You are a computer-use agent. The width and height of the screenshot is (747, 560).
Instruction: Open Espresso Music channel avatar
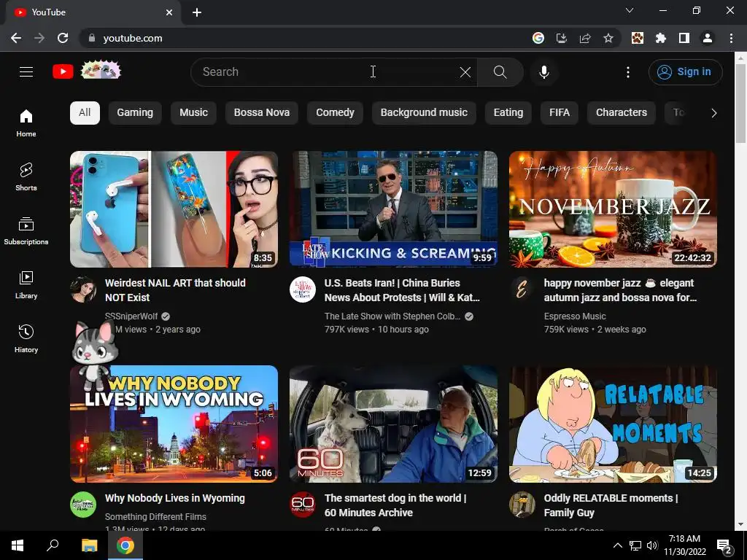pos(522,289)
